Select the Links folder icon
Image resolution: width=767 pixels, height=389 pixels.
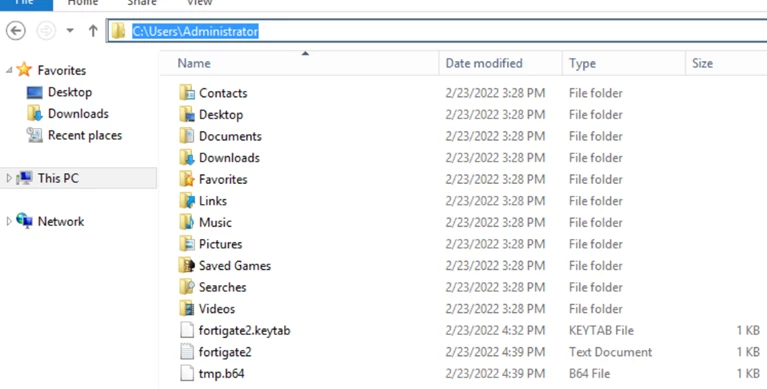click(187, 200)
